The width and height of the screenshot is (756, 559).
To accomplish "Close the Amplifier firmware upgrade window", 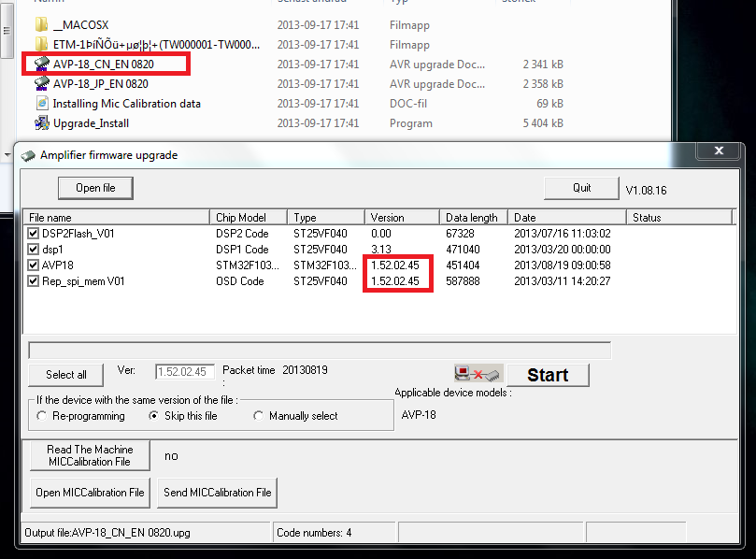I will (x=719, y=150).
